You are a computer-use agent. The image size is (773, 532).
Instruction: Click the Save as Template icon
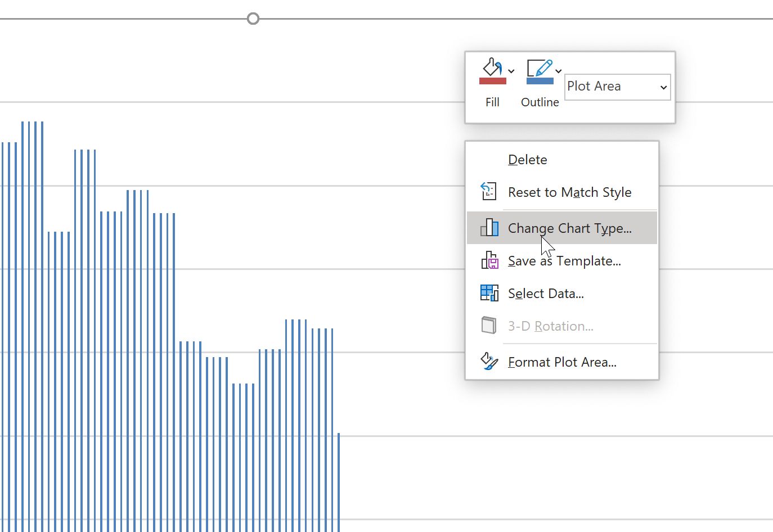click(489, 260)
